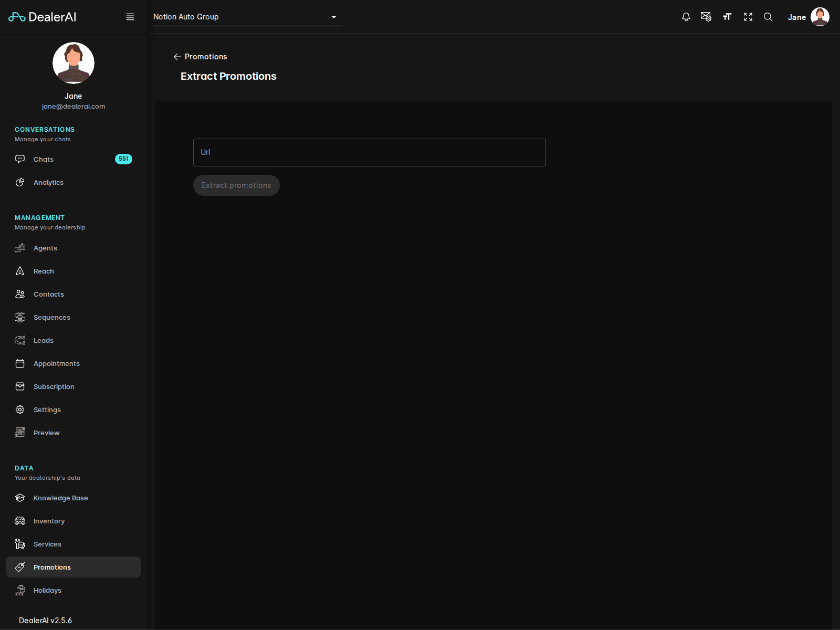Click the DealerAI logo
Viewport: 840px width, 630px height.
point(43,17)
